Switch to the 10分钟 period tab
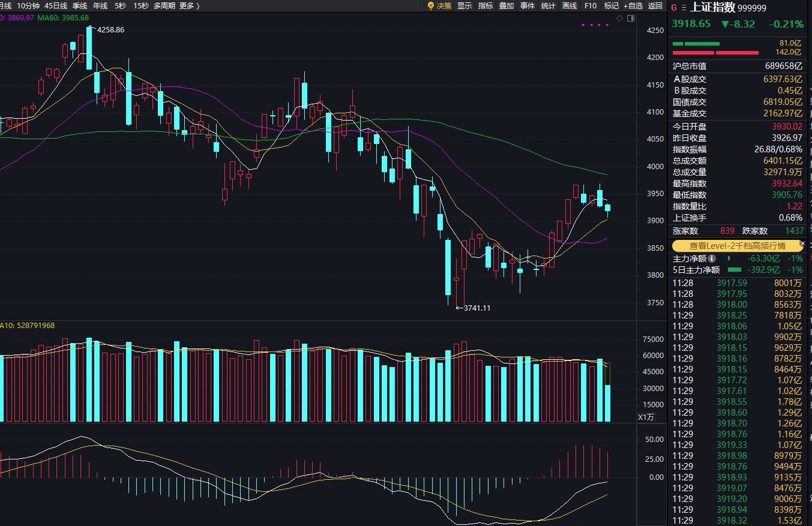Image resolution: width=812 pixels, height=526 pixels. pos(28,5)
